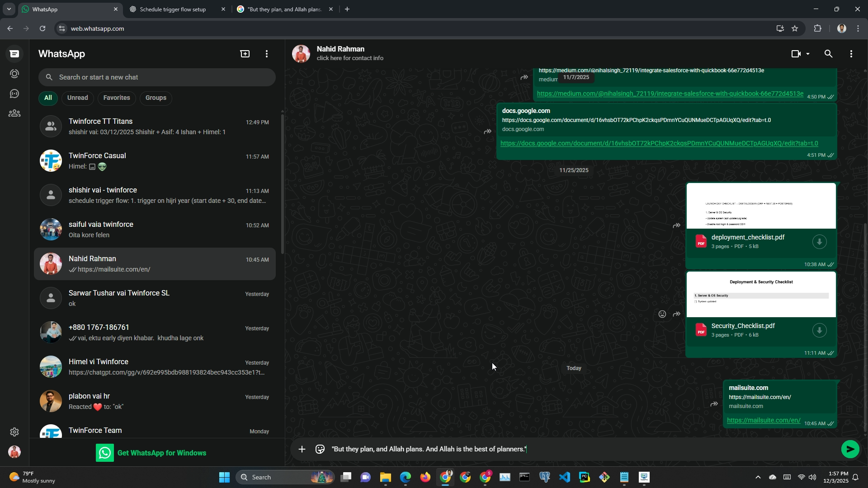Open Communities from the sidebar
Viewport: 868px width, 488px height.
tap(14, 113)
